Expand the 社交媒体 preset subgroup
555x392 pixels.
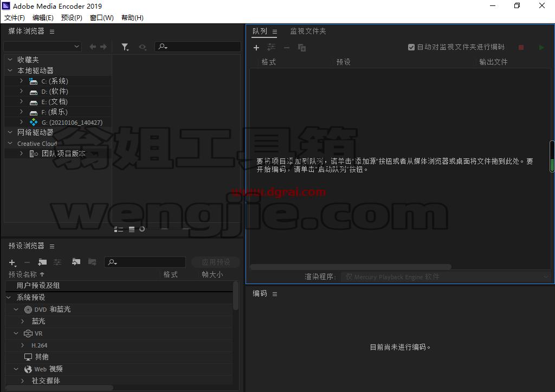(x=23, y=381)
